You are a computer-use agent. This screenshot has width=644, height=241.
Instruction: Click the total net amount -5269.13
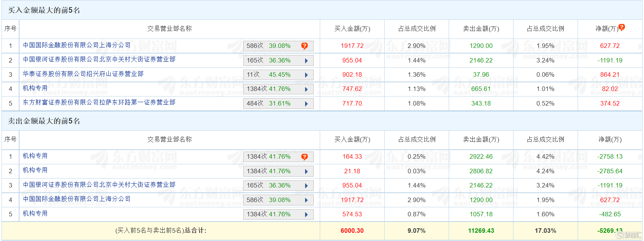610,231
